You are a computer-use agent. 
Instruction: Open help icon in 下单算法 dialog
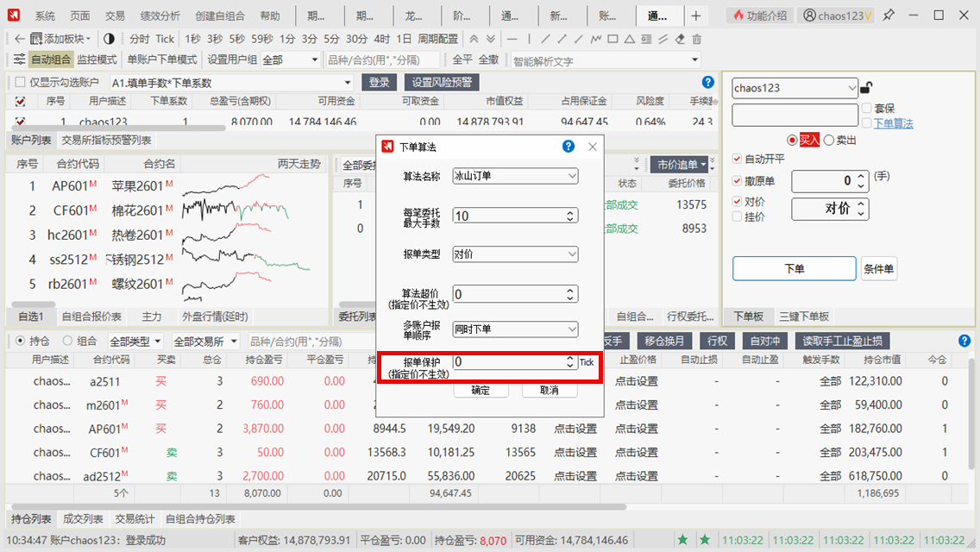tap(569, 147)
